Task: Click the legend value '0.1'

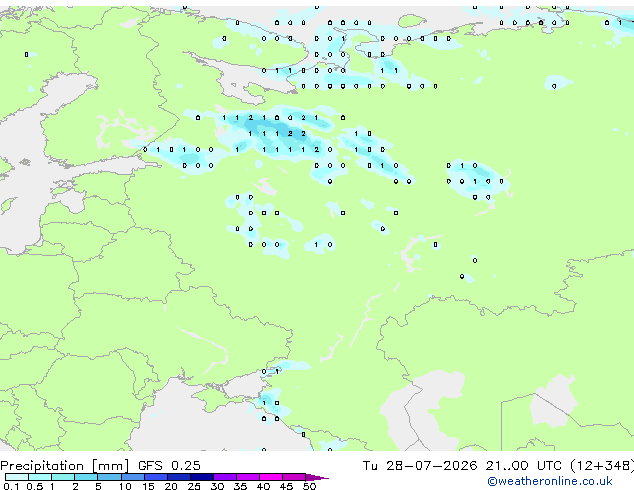Action: coord(11,486)
